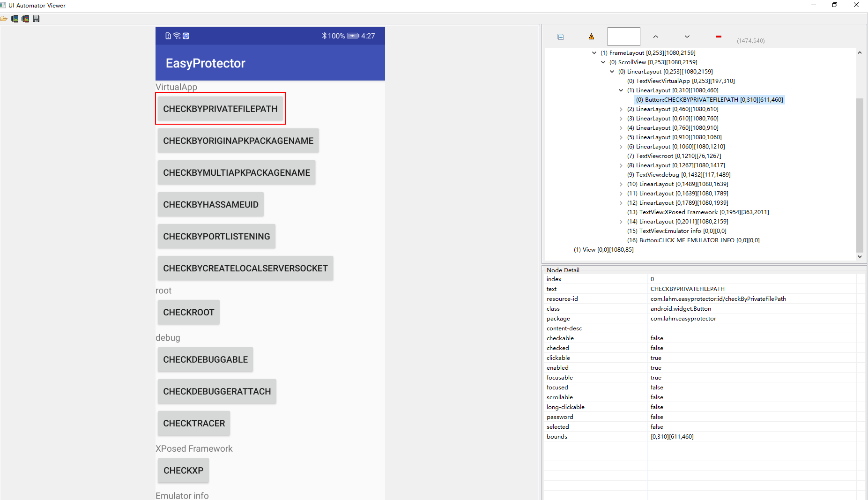868x500 pixels.
Task: Click the CHECKROOT button
Action: point(189,312)
